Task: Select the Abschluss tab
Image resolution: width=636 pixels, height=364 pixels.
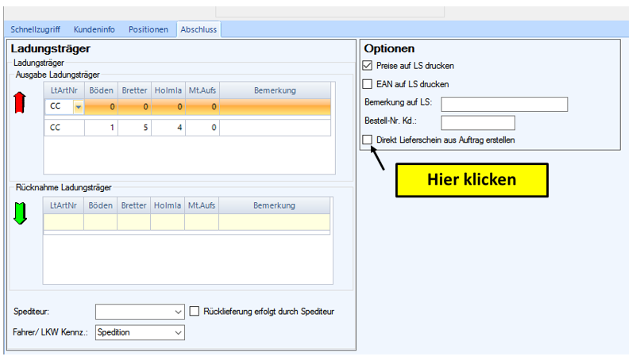Action: coord(199,29)
